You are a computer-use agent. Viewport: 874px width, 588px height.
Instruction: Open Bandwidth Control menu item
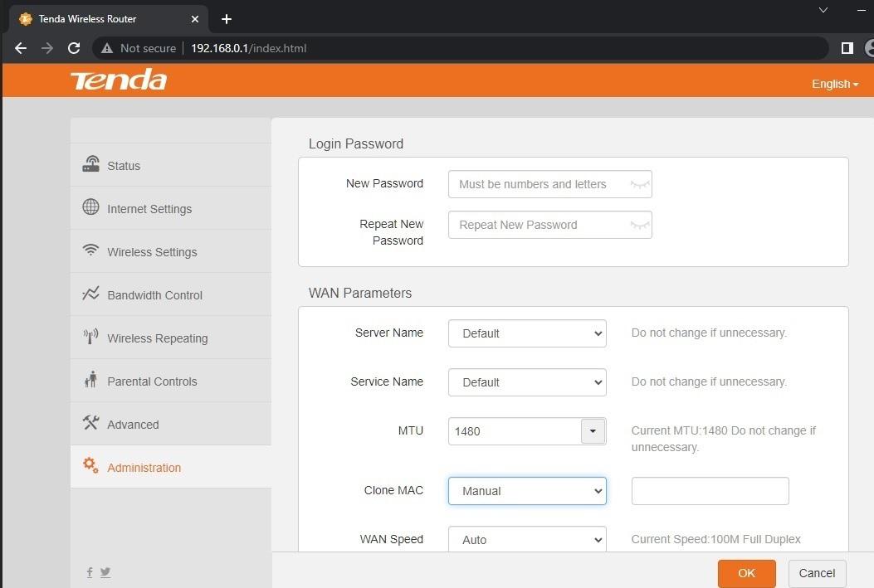point(170,294)
